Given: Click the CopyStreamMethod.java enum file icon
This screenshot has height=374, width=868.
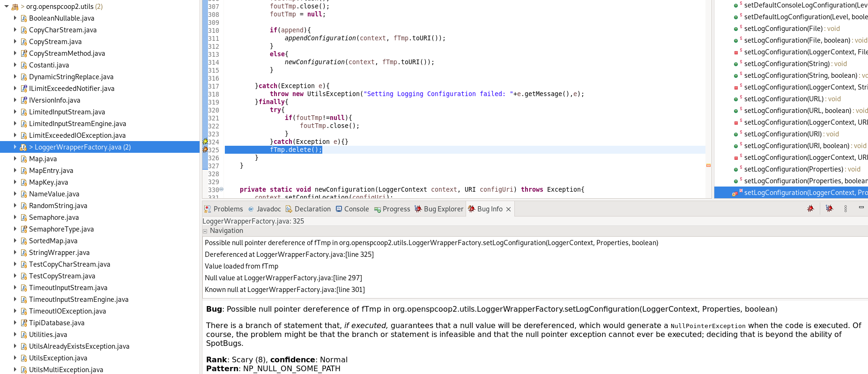Looking at the screenshot, I should point(23,53).
